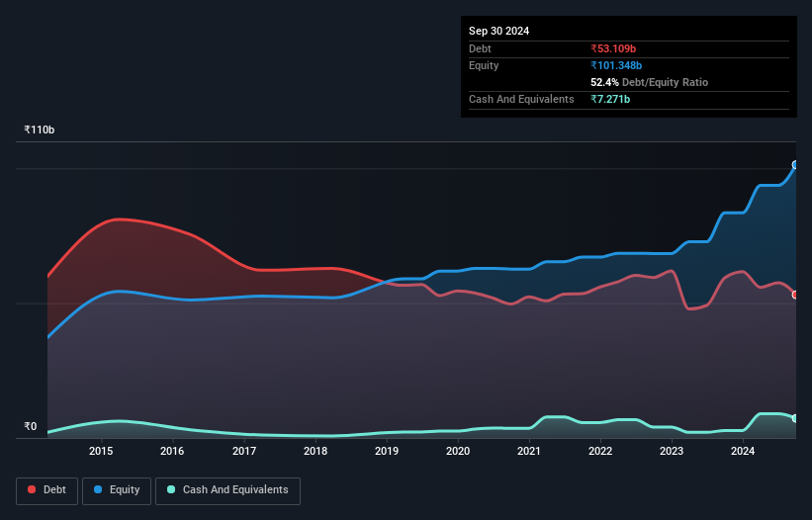
Task: Click the Debt endpoint marker on the red line
Action: [x=795, y=295]
